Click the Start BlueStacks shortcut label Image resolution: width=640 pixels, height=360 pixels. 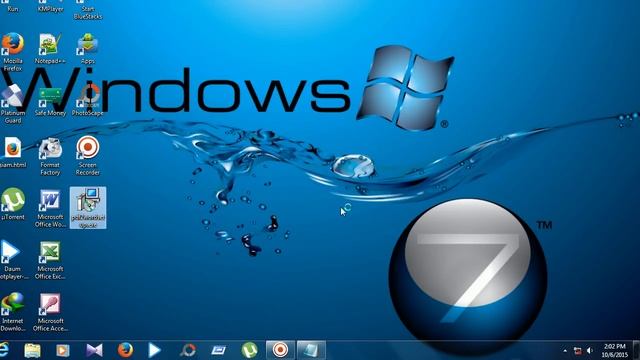pyautogui.click(x=88, y=12)
